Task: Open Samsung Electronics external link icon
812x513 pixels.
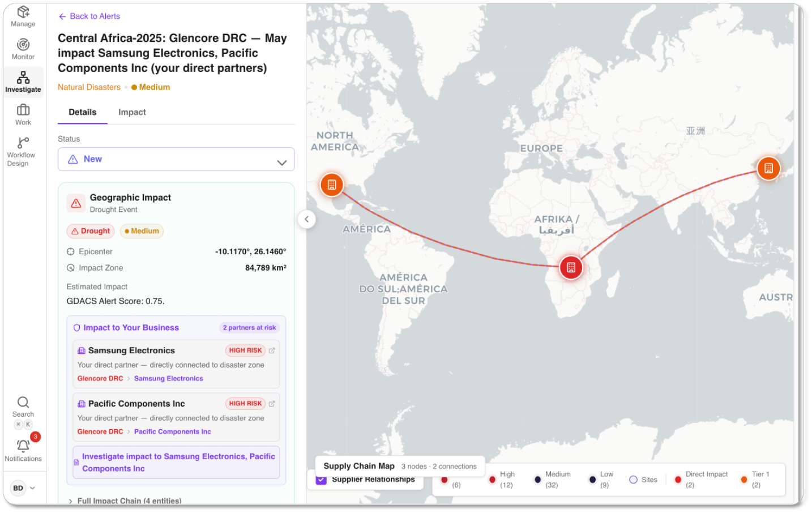Action: (x=272, y=350)
